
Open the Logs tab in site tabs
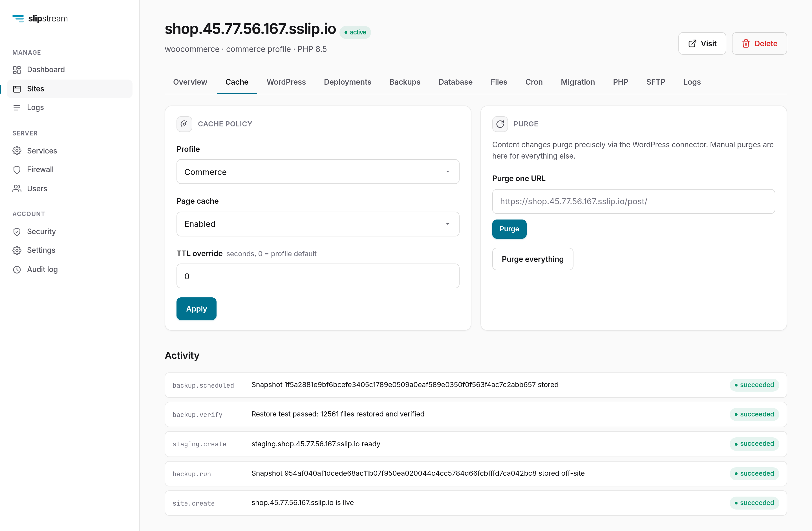pos(692,82)
